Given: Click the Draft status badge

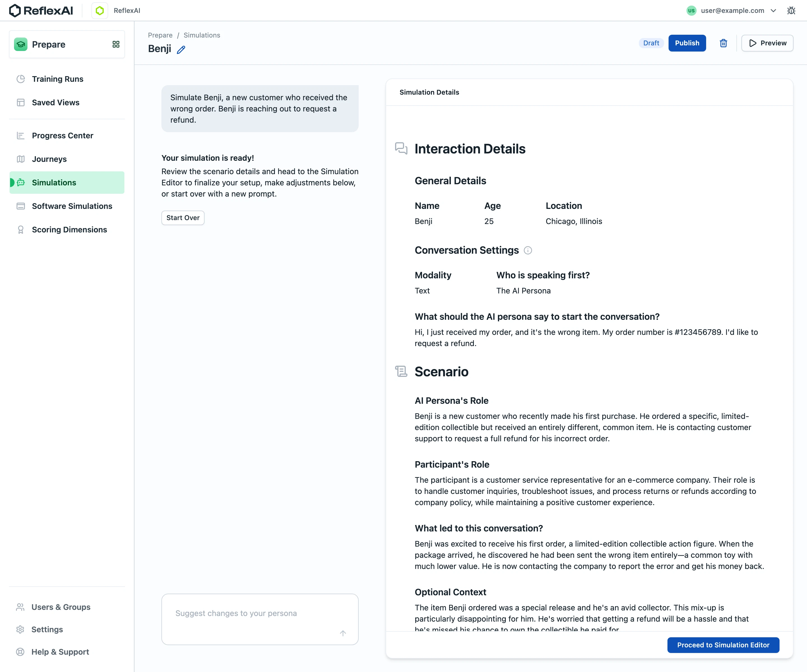Looking at the screenshot, I should coord(651,43).
